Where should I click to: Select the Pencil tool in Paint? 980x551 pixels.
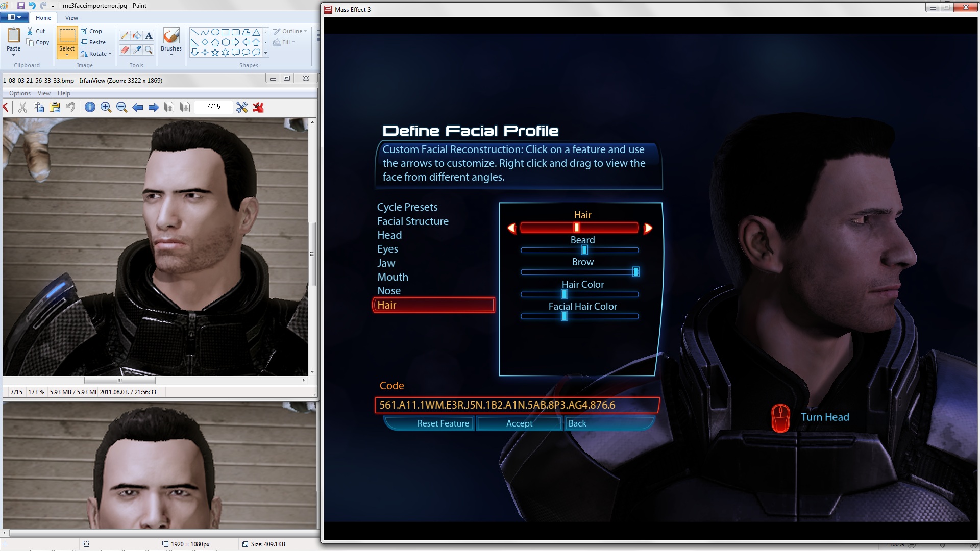(124, 35)
